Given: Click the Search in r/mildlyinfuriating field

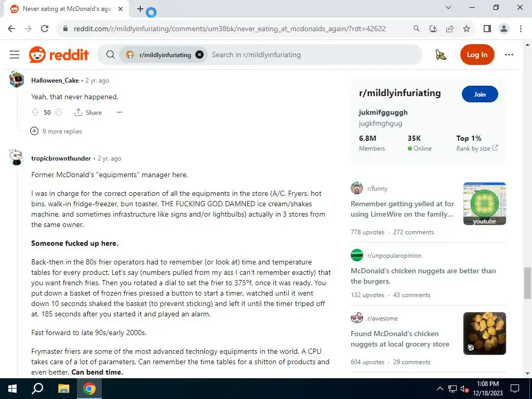Looking at the screenshot, I should [313, 55].
